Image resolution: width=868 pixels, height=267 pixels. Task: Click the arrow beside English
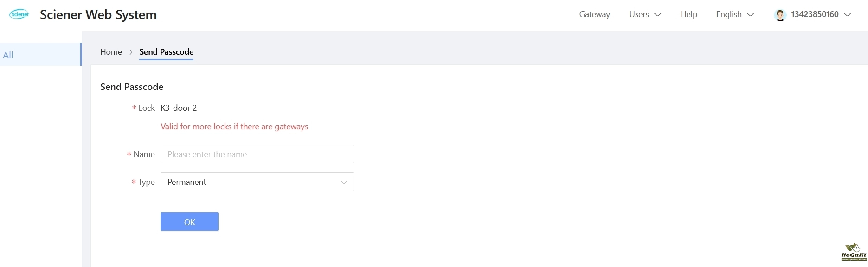(751, 15)
